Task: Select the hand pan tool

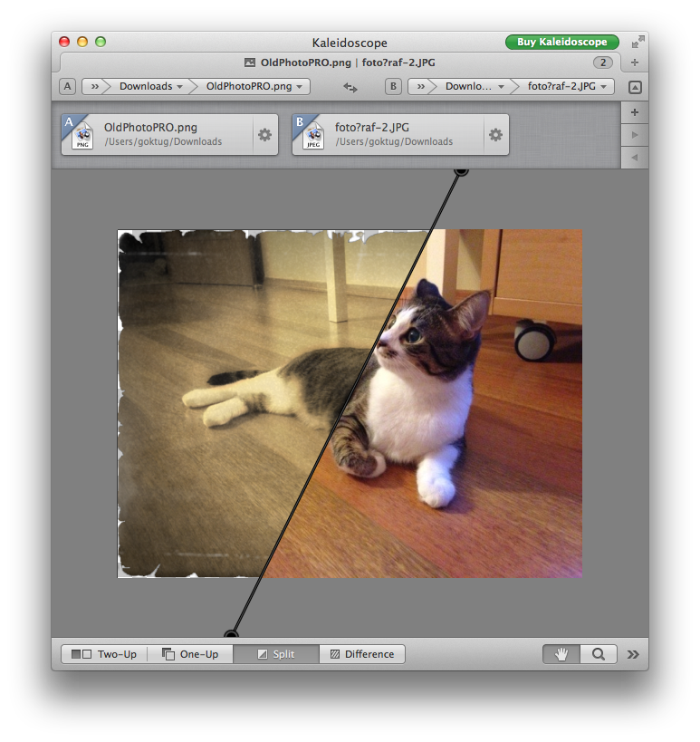Action: 561,654
